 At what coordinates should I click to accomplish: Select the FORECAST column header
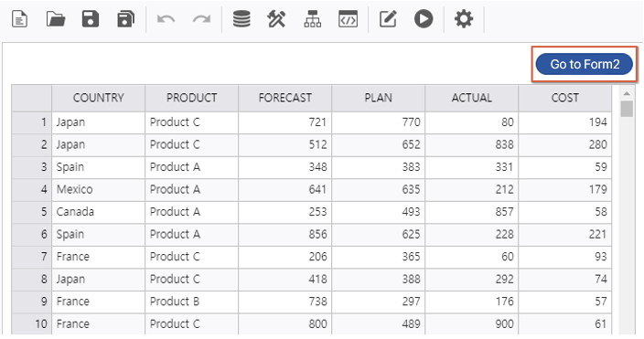tap(285, 98)
